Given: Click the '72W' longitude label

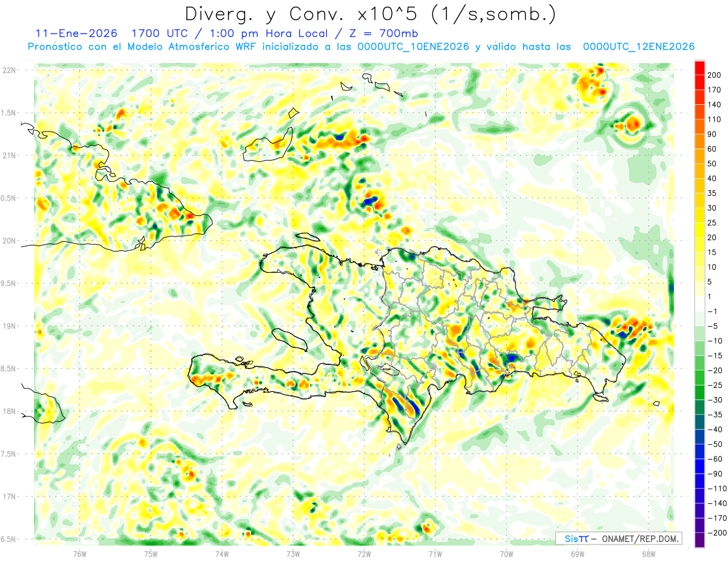Looking at the screenshot, I should pos(364,553).
